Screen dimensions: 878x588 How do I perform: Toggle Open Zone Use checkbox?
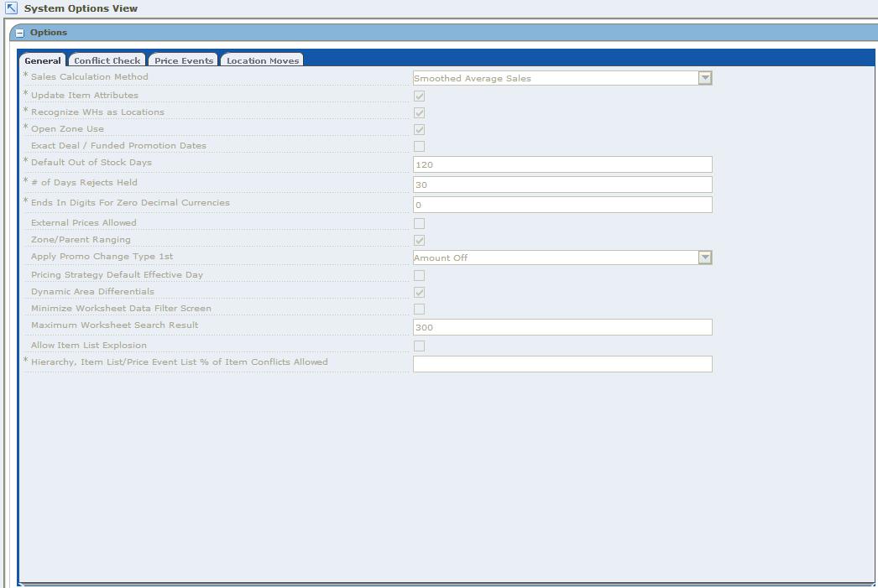tap(419, 130)
